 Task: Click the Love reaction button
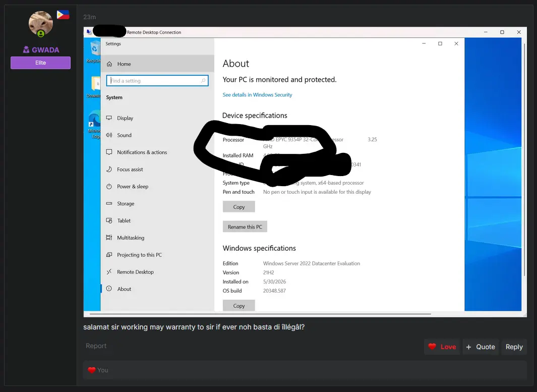pyautogui.click(x=442, y=347)
